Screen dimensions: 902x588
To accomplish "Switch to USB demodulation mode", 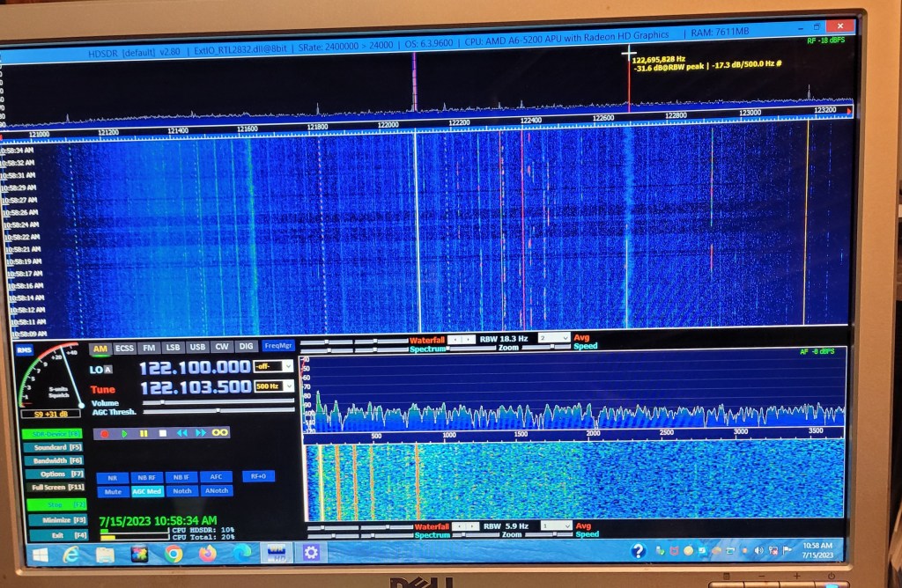I will (198, 349).
